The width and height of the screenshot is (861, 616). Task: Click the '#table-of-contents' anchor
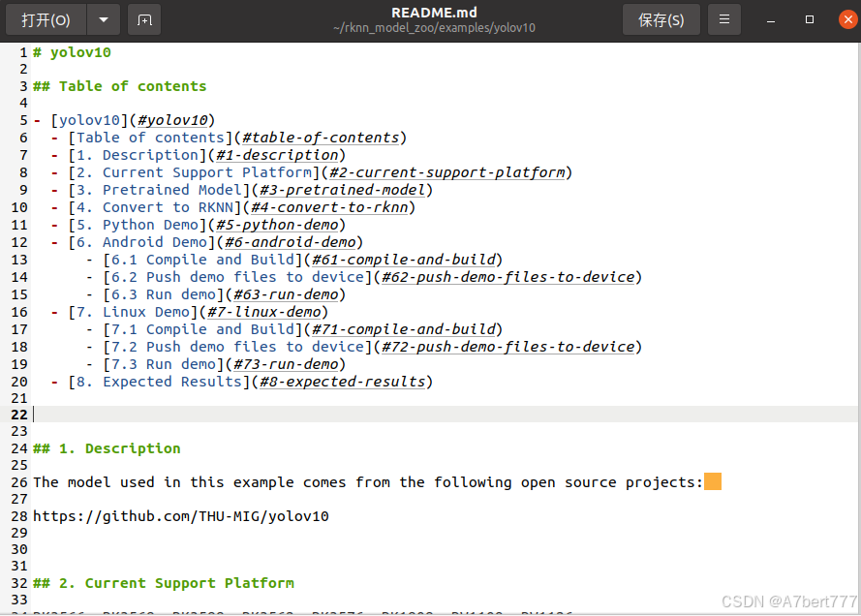click(x=321, y=138)
